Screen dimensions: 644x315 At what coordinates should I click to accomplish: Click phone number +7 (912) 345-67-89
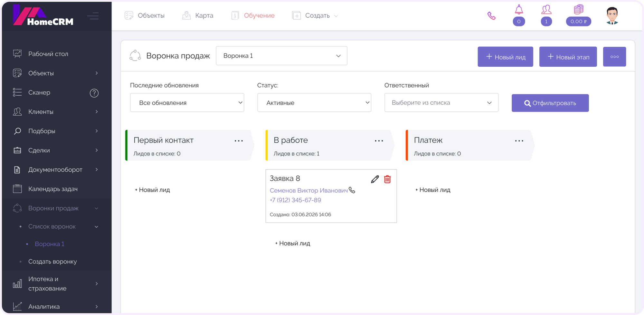tap(295, 200)
